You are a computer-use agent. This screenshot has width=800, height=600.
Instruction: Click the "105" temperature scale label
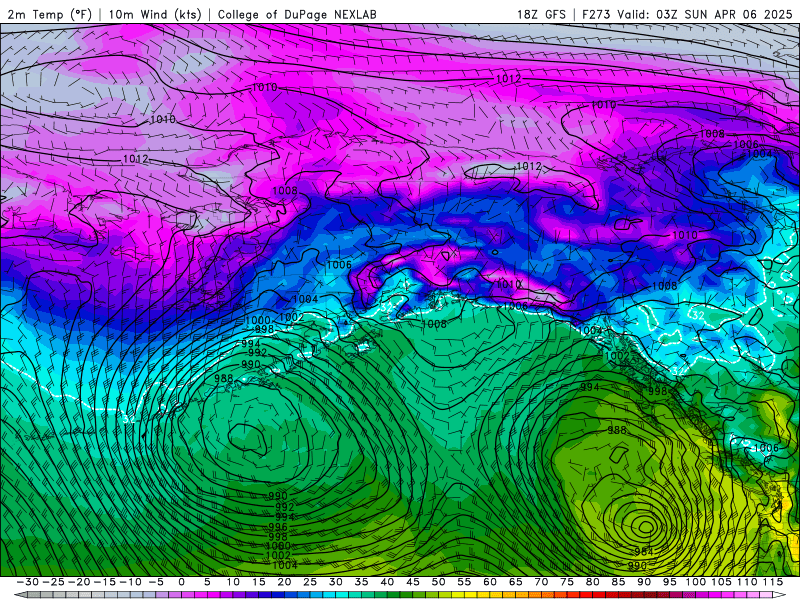[721, 582]
